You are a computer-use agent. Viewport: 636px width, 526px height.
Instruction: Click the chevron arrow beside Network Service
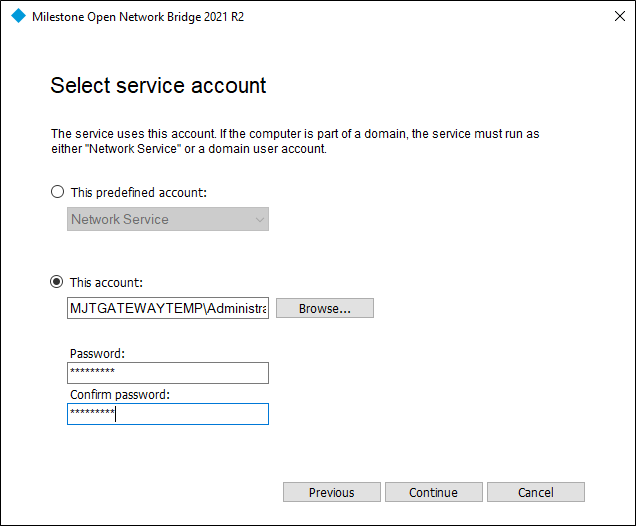[x=260, y=219]
